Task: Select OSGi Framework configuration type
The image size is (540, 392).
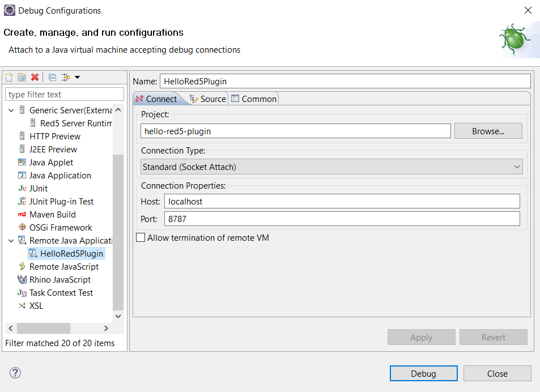Action: (61, 228)
